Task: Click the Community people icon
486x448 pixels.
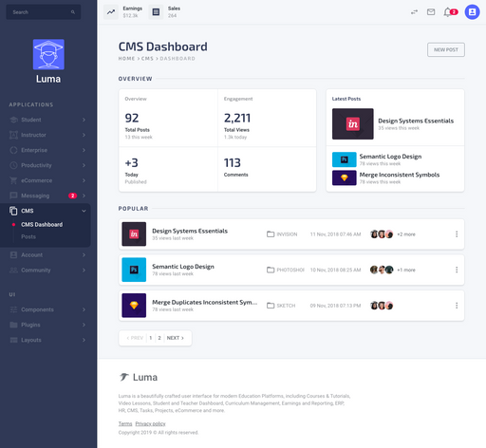Action: coord(13,270)
